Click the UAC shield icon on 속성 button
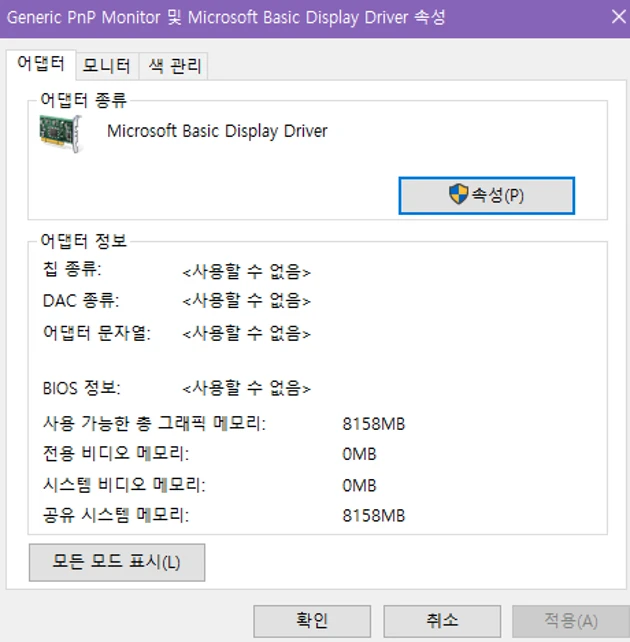The height and width of the screenshot is (642, 630). click(x=458, y=194)
